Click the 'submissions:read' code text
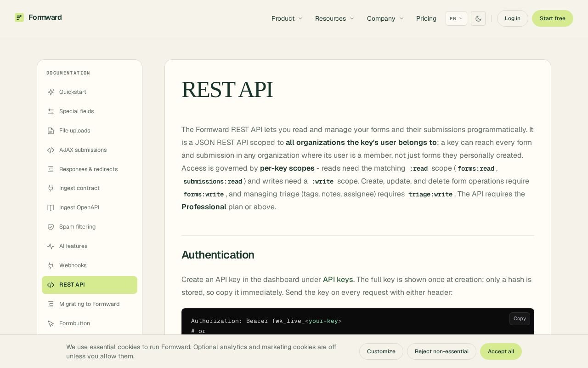This screenshot has width=588, height=368. point(213,182)
